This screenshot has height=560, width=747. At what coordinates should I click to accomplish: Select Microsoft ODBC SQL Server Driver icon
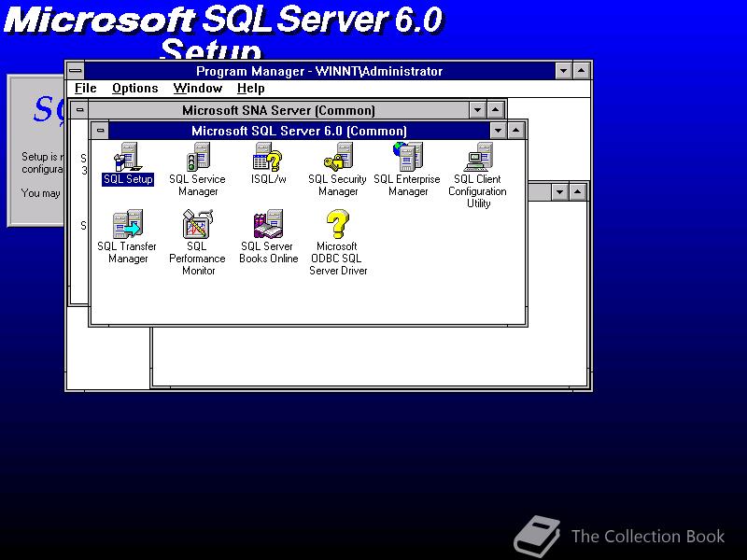click(338, 225)
